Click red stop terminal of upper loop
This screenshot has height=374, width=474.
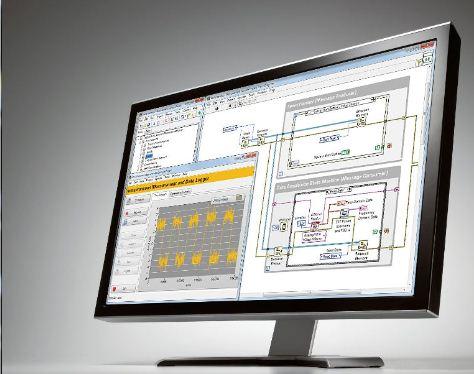pyautogui.click(x=390, y=146)
